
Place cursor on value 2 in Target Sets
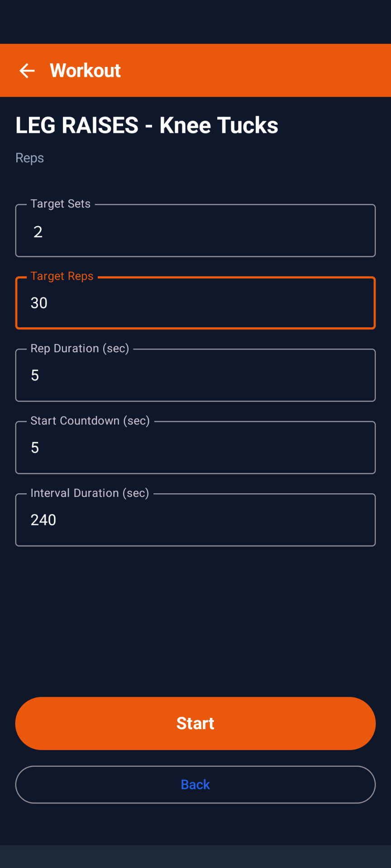click(x=38, y=232)
